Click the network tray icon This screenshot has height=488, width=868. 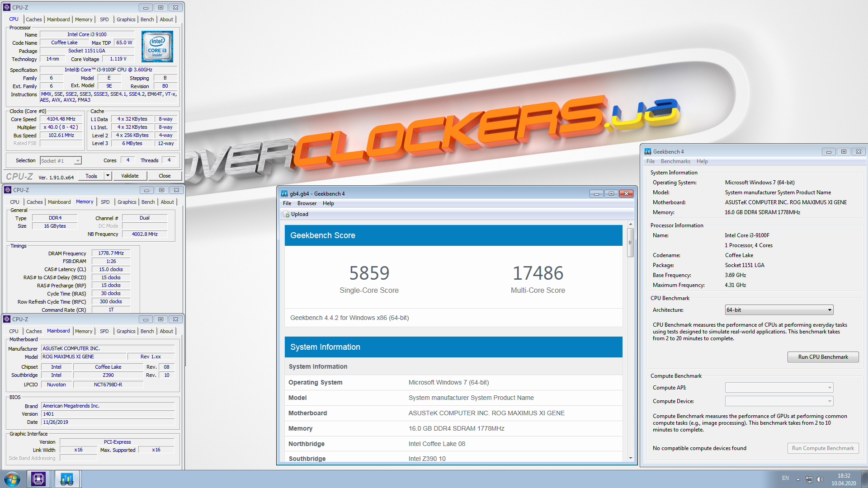pos(809,479)
